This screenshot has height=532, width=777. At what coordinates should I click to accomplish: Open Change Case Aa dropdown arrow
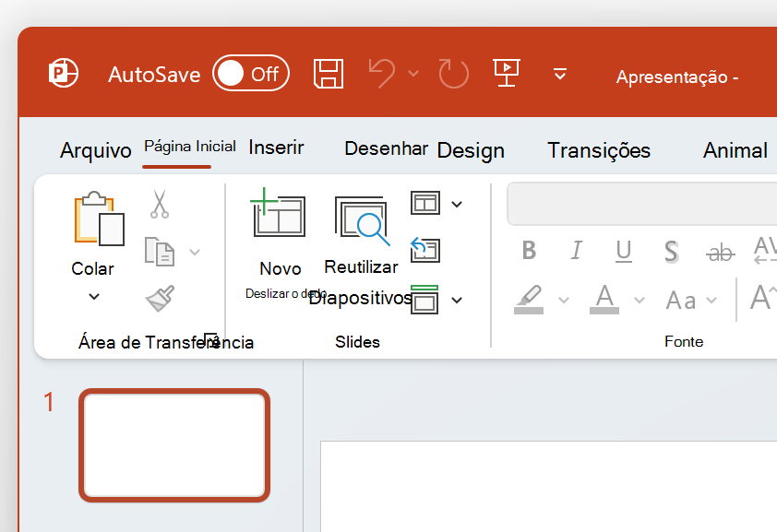pyautogui.click(x=711, y=300)
